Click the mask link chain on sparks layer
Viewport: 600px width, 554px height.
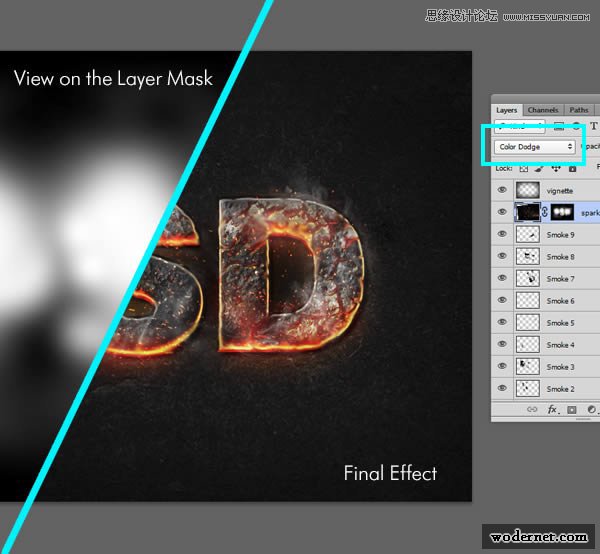click(545, 212)
